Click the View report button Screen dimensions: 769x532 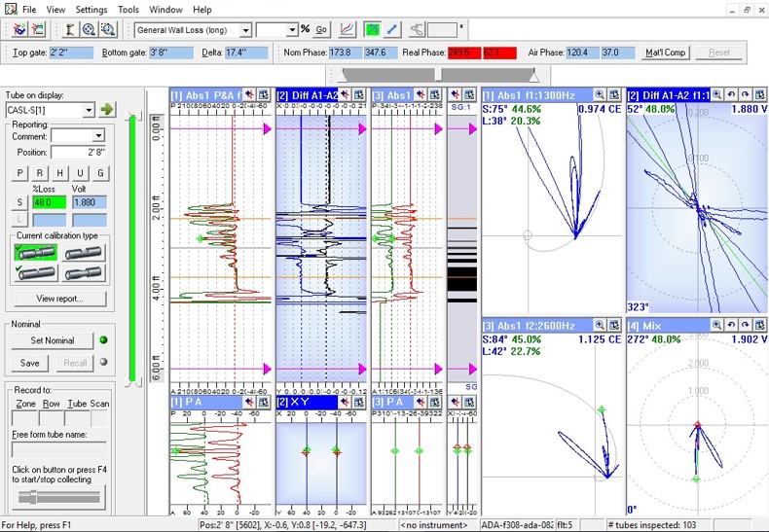tap(59, 299)
